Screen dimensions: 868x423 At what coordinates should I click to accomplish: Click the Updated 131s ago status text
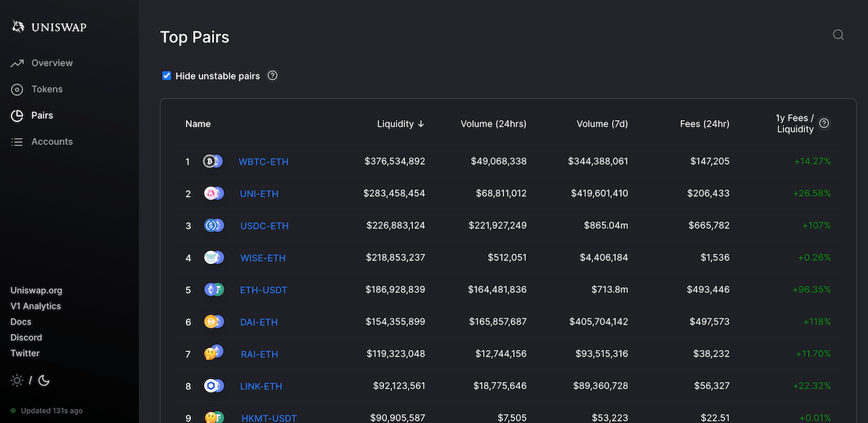(x=51, y=411)
